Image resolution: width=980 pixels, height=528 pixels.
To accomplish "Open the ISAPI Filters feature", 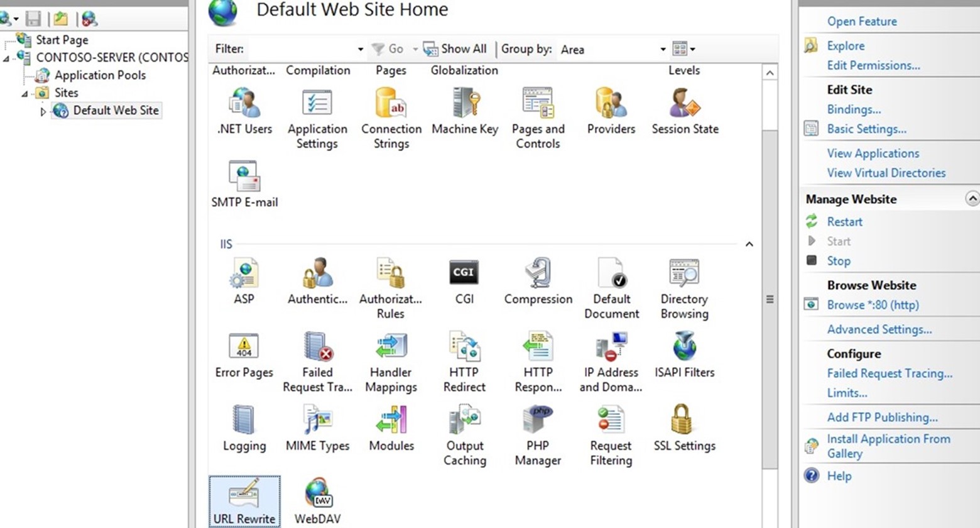I will (684, 355).
